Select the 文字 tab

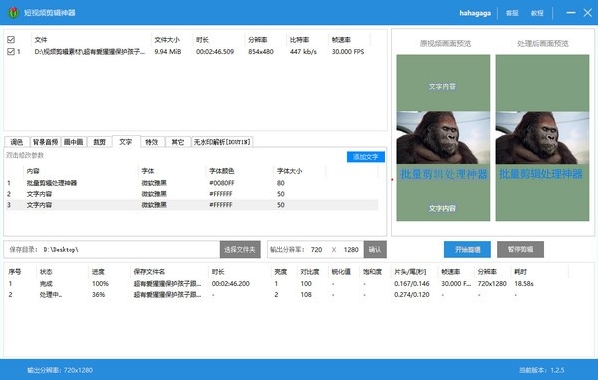coord(126,142)
